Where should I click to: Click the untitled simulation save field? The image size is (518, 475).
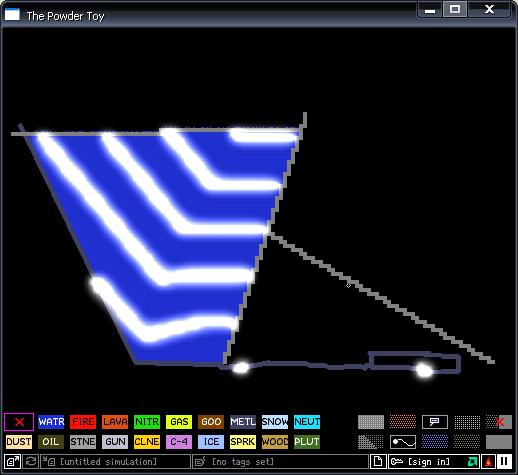[x=115, y=462]
